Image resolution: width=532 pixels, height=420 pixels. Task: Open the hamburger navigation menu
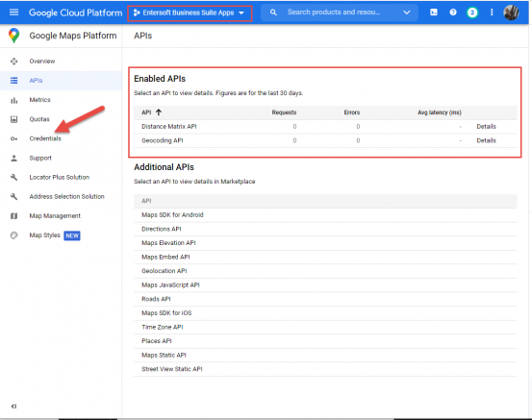(x=13, y=12)
